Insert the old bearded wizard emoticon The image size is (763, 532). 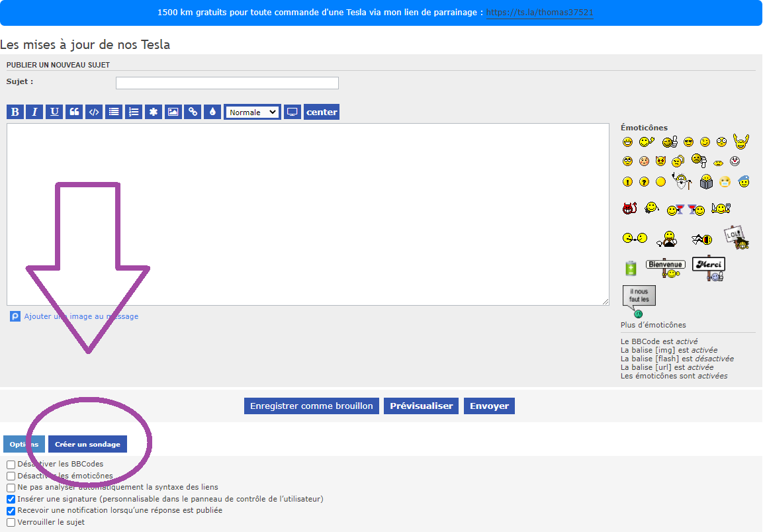(x=682, y=181)
